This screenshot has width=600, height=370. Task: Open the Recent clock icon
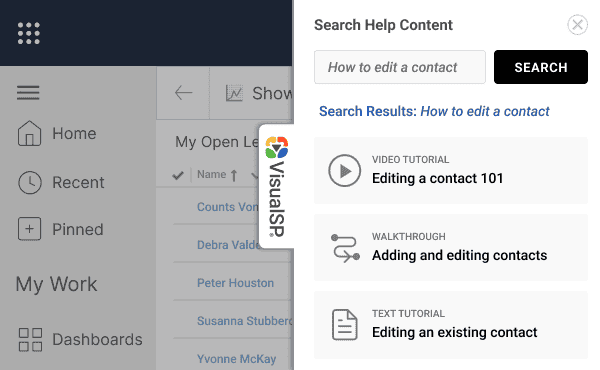(29, 183)
